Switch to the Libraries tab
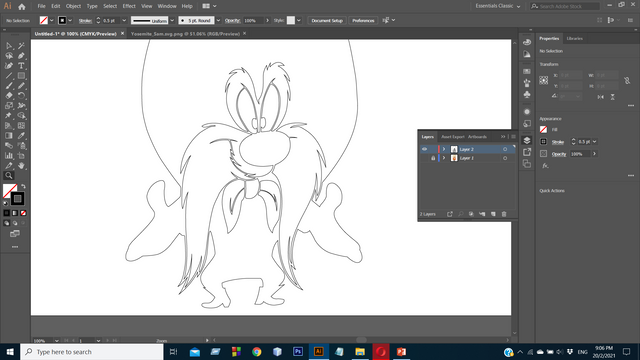 (575, 38)
